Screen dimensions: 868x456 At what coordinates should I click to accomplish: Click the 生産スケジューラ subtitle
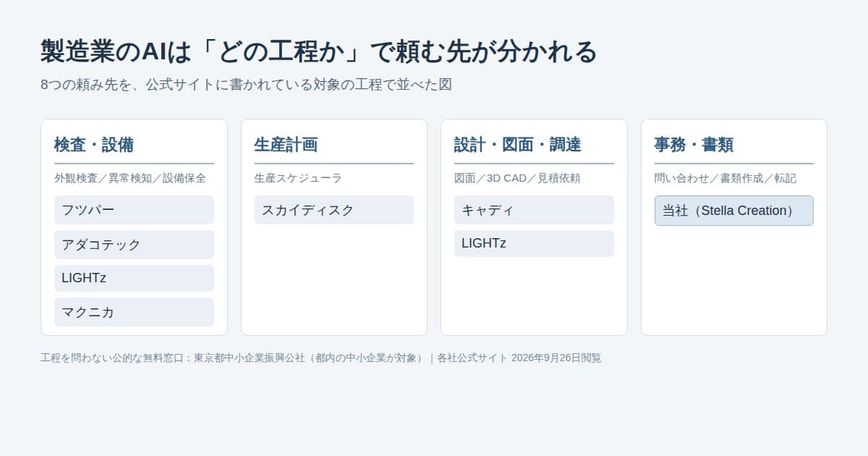298,178
